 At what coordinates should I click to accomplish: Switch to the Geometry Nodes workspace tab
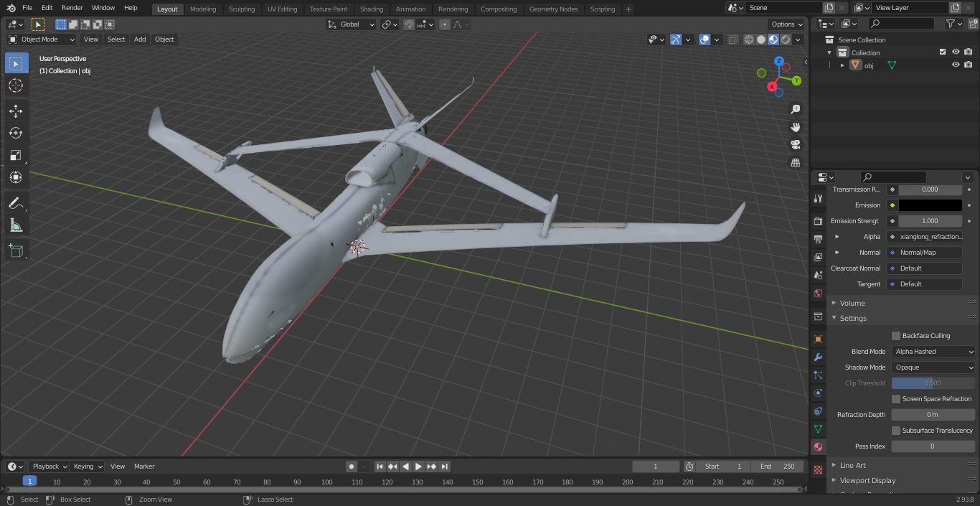pyautogui.click(x=553, y=9)
